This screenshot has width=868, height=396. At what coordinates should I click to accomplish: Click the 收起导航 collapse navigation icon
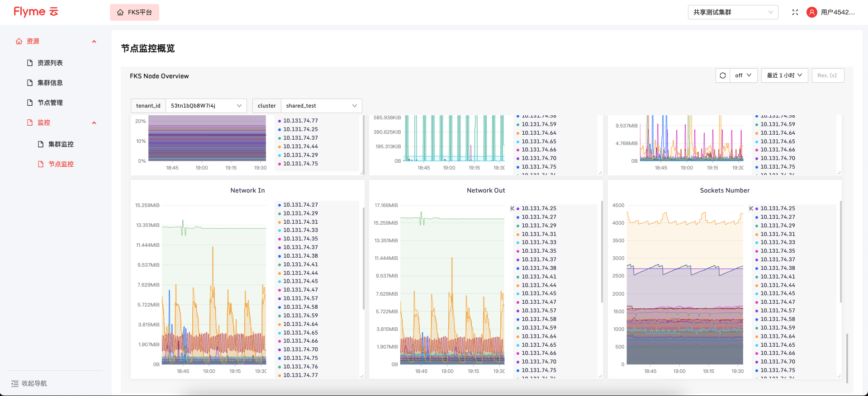15,383
